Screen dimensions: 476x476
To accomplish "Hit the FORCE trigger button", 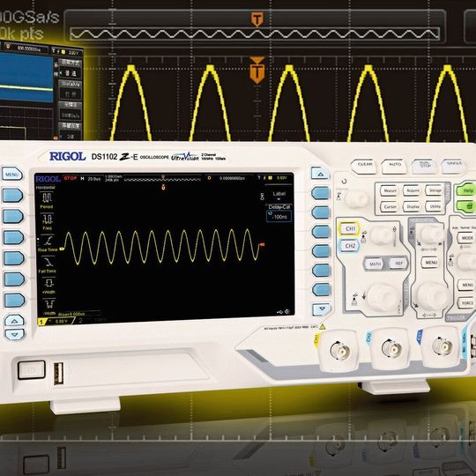I will click(x=467, y=302).
